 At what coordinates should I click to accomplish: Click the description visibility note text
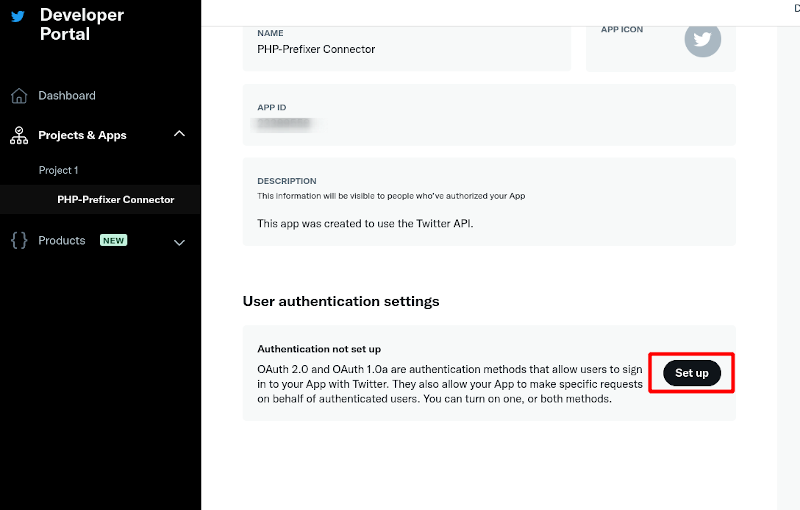coord(391,196)
